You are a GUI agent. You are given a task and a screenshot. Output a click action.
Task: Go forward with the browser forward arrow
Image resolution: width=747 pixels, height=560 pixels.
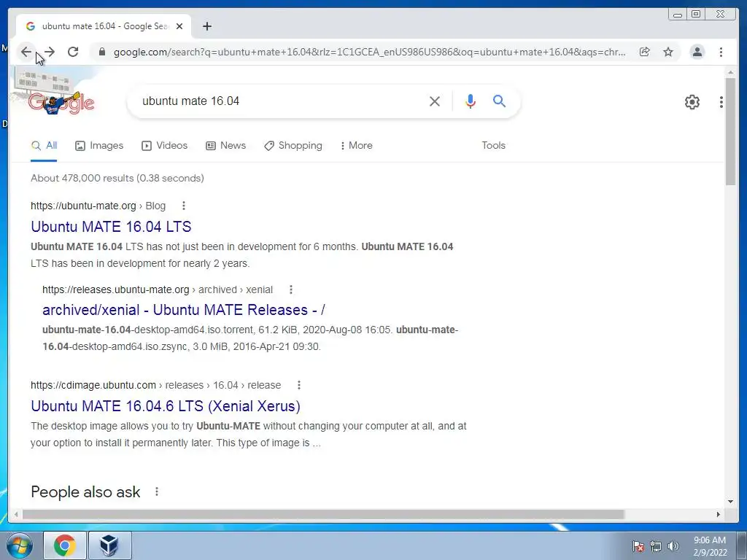click(x=50, y=52)
